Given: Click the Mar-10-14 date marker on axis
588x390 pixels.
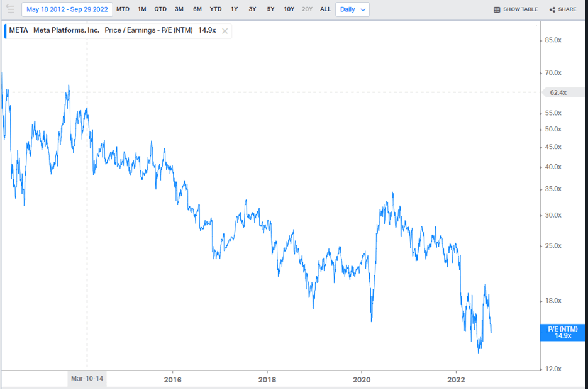Looking at the screenshot, I should (x=86, y=379).
